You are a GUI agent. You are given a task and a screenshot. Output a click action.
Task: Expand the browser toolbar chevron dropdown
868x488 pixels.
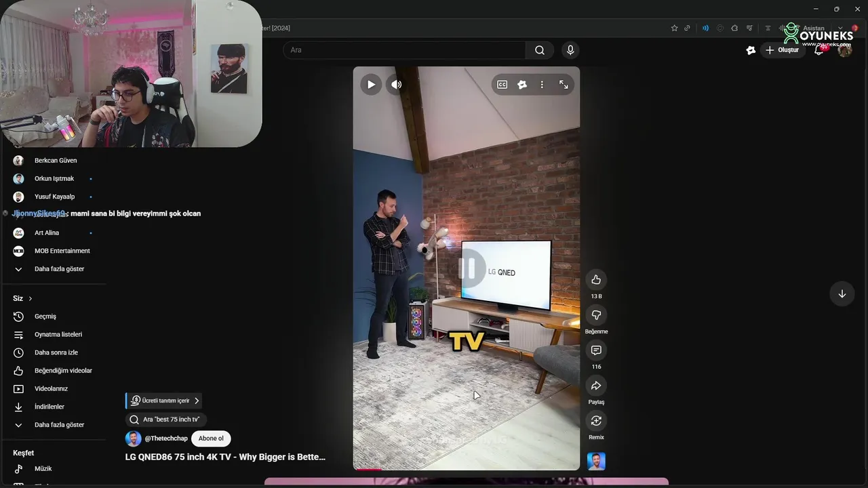840,28
